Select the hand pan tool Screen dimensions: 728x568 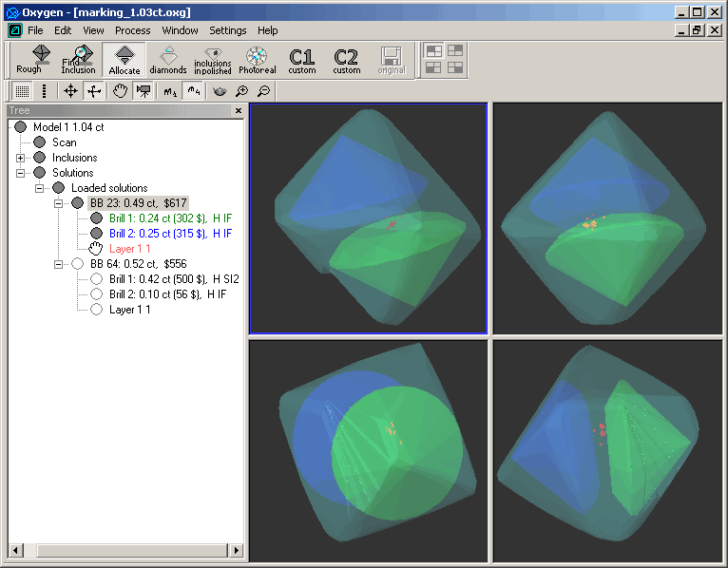[x=120, y=91]
